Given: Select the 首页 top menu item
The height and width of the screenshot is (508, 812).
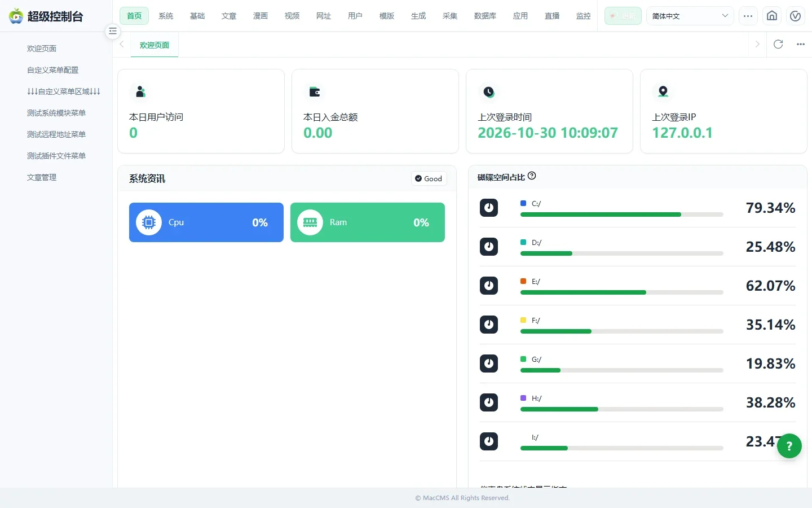Looking at the screenshot, I should tap(134, 16).
